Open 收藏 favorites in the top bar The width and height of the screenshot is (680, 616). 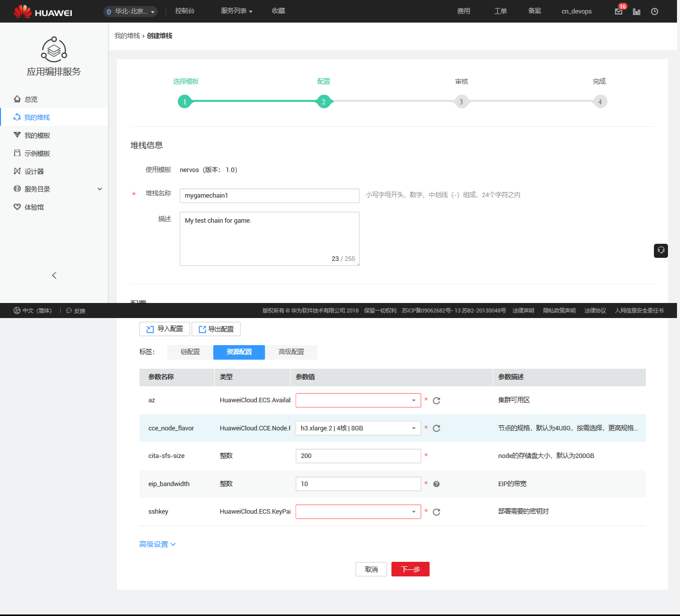(x=279, y=11)
